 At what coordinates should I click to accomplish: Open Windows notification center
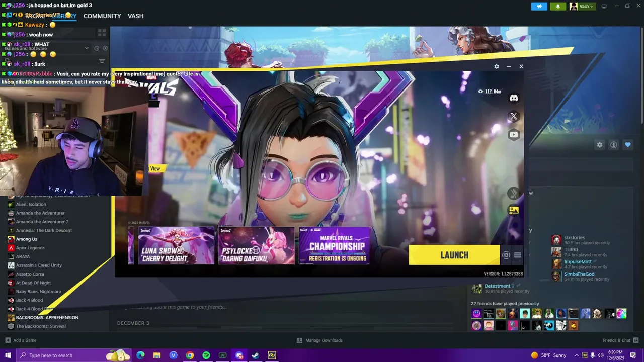pyautogui.click(x=633, y=355)
